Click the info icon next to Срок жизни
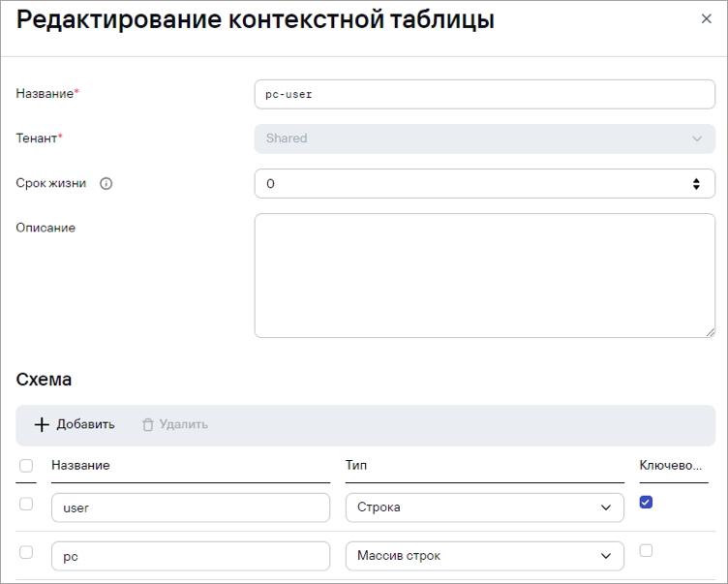 pyautogui.click(x=106, y=183)
